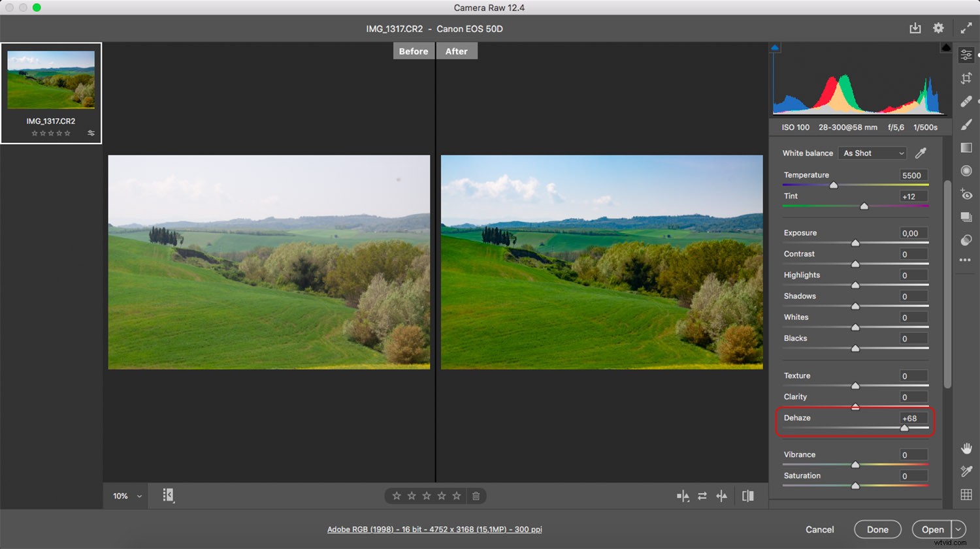Open the White balance As Shot dropdown
The image size is (980, 549).
tap(872, 153)
